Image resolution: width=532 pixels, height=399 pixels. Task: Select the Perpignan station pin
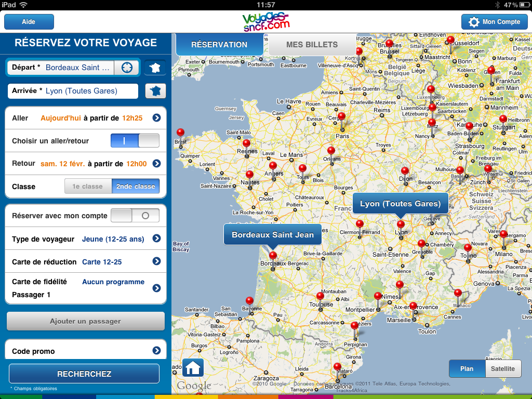pyautogui.click(x=354, y=330)
